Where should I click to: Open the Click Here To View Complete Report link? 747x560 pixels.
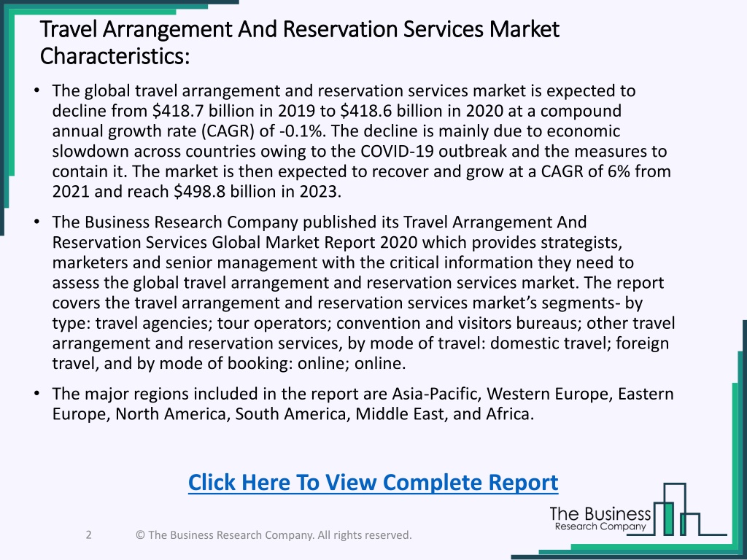click(373, 483)
